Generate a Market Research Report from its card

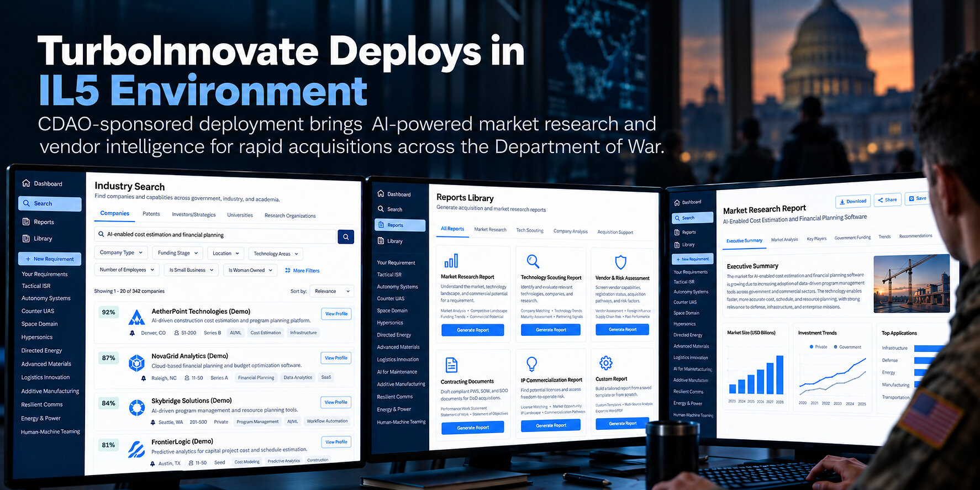pyautogui.click(x=473, y=330)
